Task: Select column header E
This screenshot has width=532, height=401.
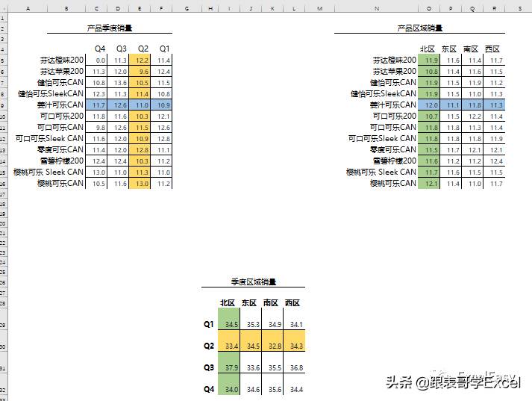Action: click(x=140, y=8)
